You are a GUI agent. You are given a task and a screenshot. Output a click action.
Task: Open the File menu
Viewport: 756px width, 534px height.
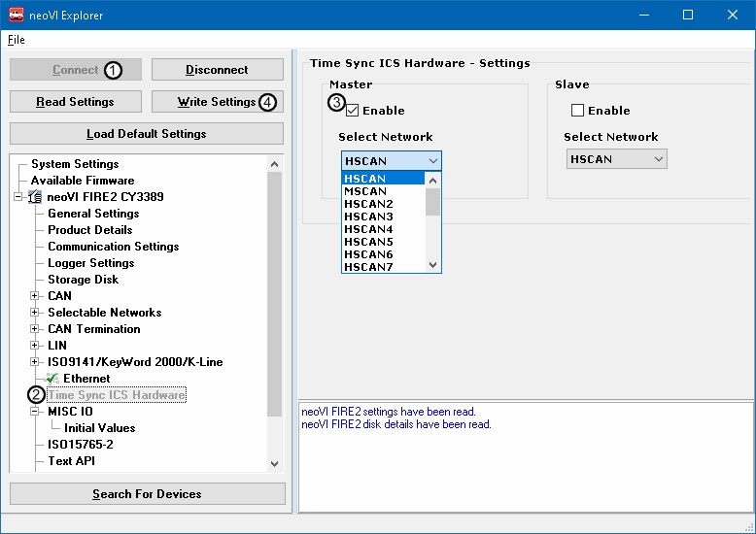point(16,40)
